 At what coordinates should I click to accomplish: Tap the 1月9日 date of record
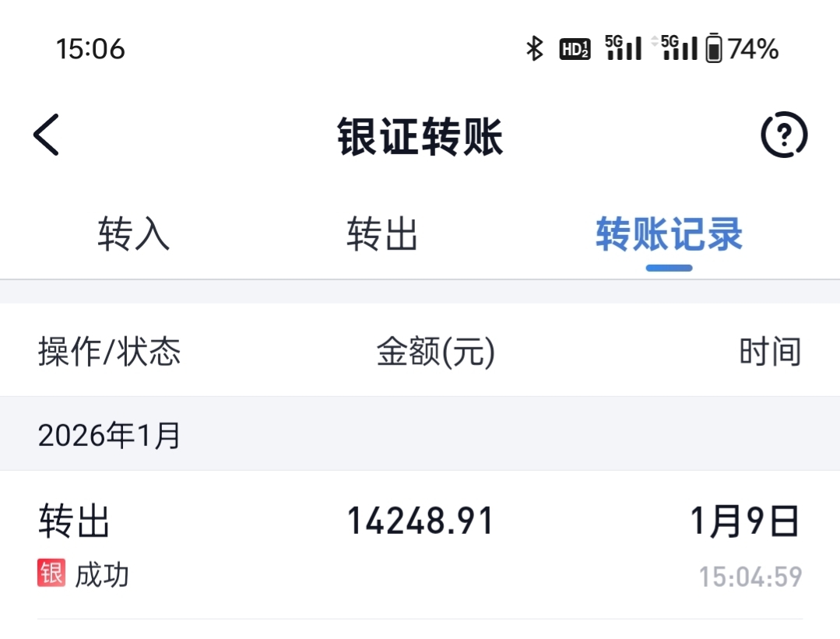[x=745, y=521]
